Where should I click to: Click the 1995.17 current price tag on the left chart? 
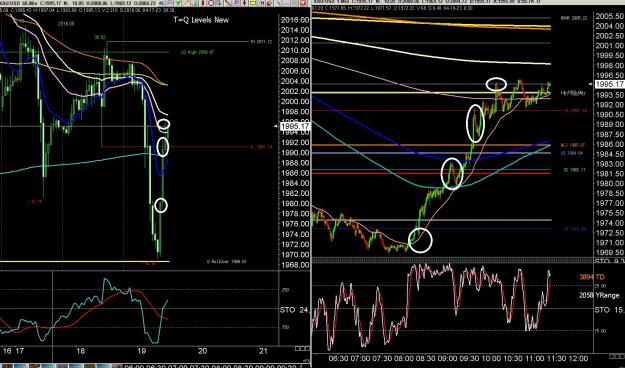coord(295,126)
